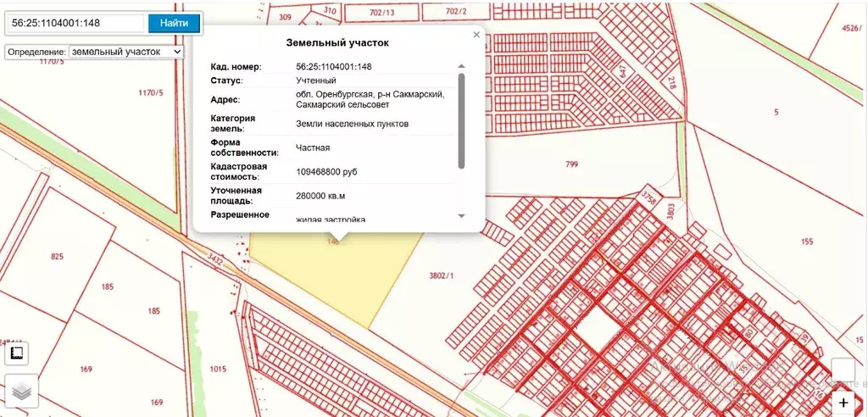Image resolution: width=868 pixels, height=417 pixels.
Task: Click parcel label 702/13 on the map
Action: (382, 11)
